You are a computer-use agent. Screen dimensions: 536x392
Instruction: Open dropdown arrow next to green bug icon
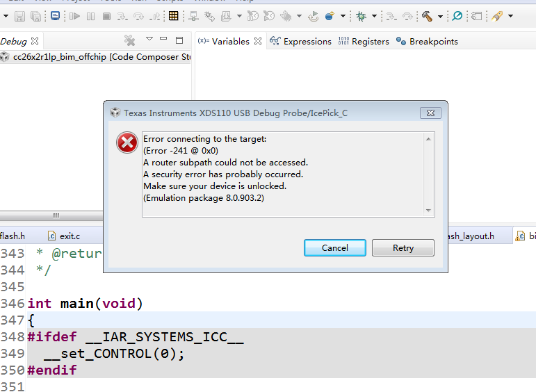[374, 16]
